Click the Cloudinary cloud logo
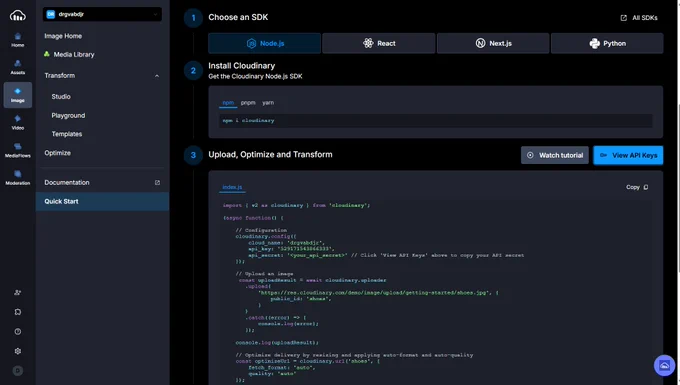Viewport: 680px width, 385px height. pos(17,16)
